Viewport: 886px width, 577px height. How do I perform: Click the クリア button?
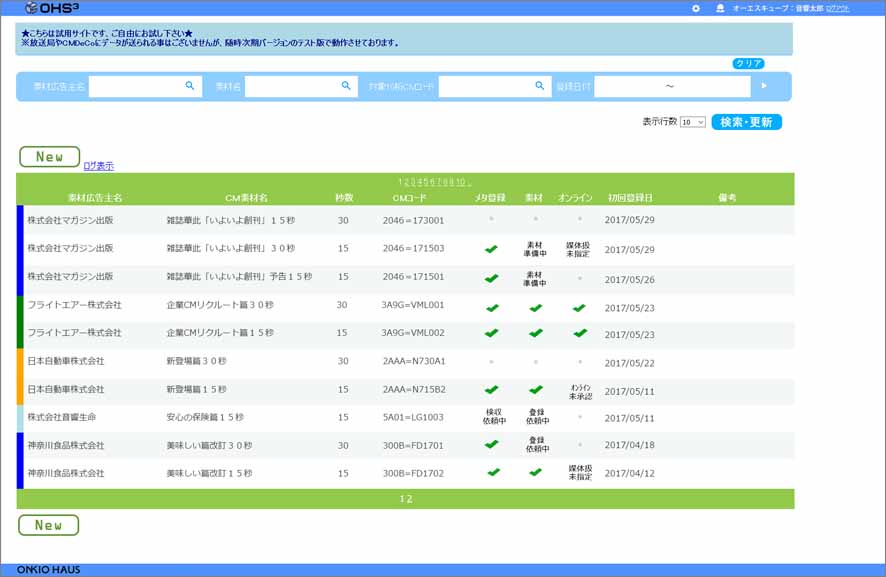coord(748,63)
